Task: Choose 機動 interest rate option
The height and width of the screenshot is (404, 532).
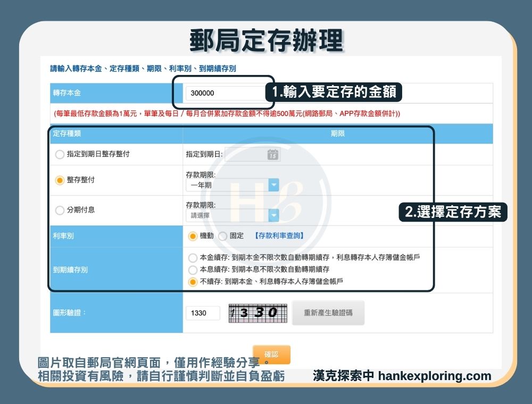Action: (193, 236)
